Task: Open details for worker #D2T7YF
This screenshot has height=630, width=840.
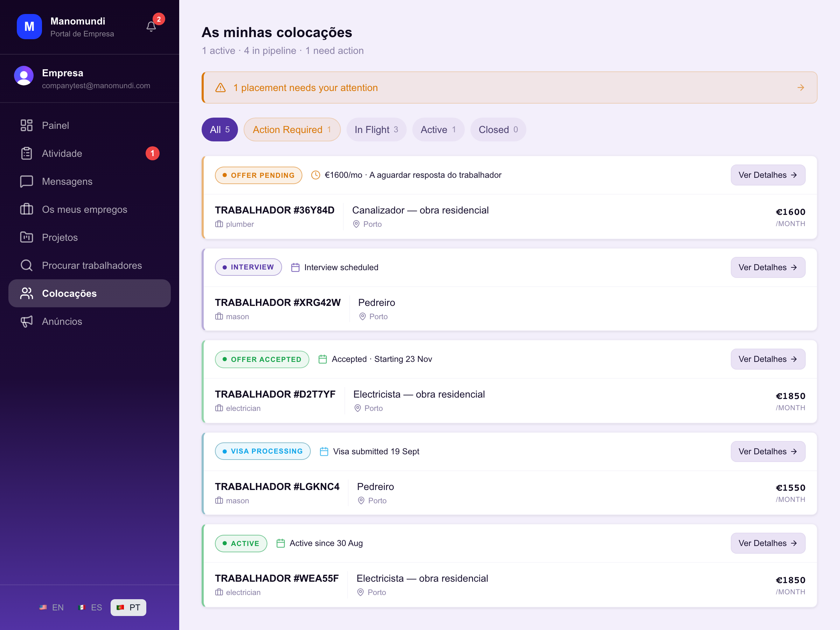Action: [768, 359]
